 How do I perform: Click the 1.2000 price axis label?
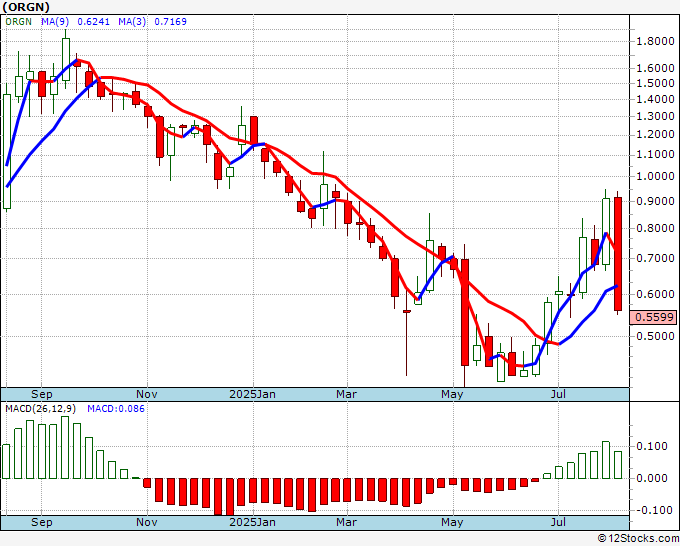coord(655,134)
